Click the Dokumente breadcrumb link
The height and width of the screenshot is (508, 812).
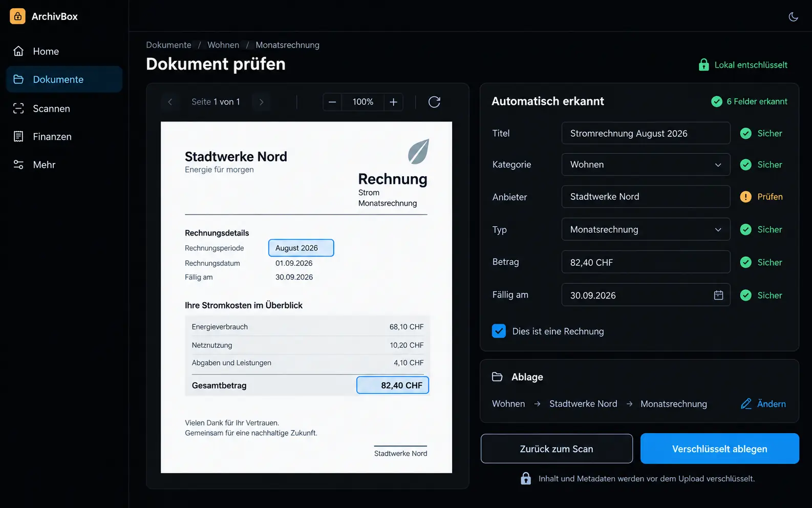(168, 45)
